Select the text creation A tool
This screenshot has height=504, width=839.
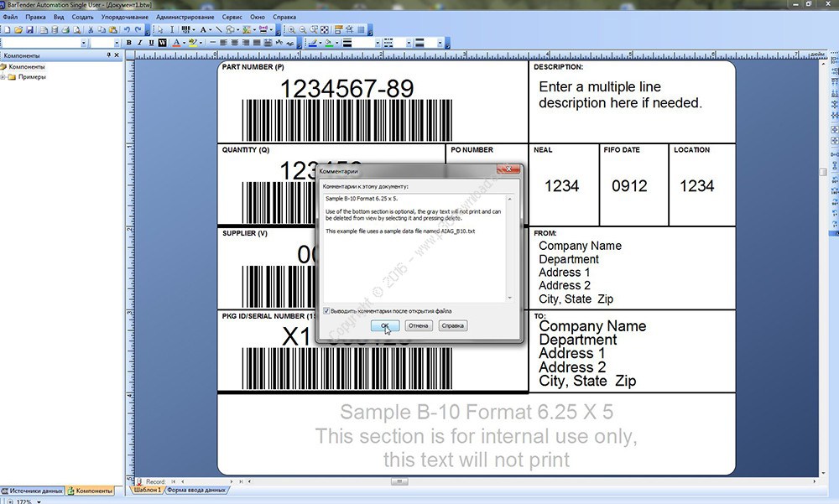coord(203,30)
